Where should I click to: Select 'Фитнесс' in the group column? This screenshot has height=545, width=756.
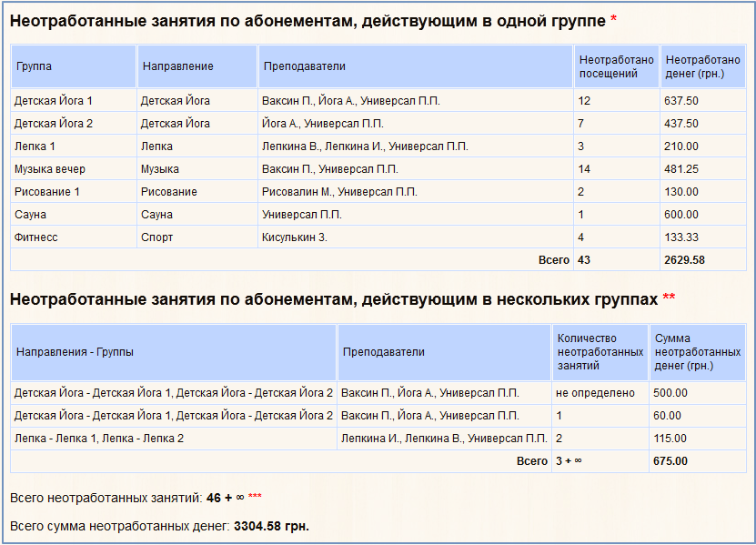point(36,237)
